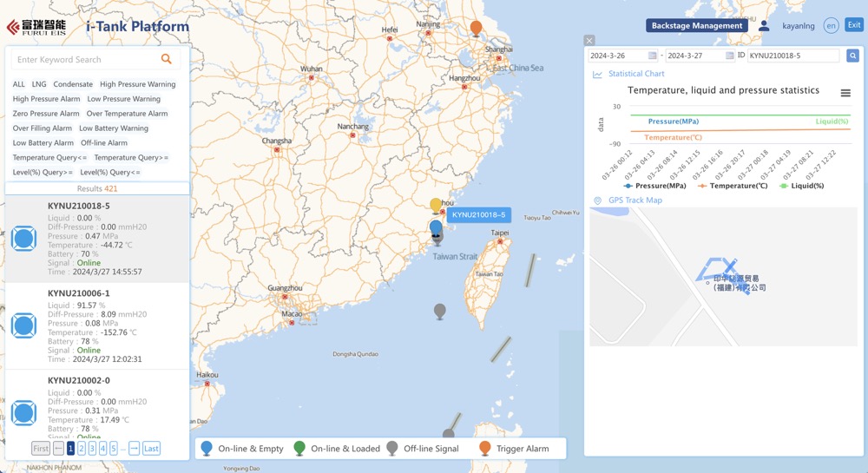Click the Furui EIS logo
The image size is (868, 473).
(36, 27)
